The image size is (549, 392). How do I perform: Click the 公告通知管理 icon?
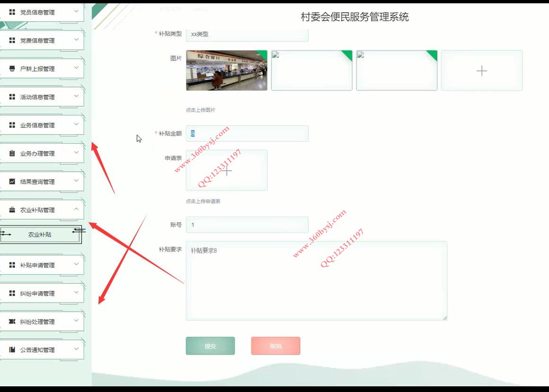pyautogui.click(x=12, y=349)
